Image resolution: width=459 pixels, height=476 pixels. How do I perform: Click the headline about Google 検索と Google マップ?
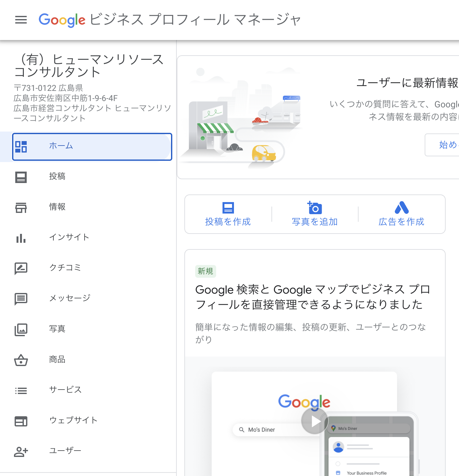312,297
